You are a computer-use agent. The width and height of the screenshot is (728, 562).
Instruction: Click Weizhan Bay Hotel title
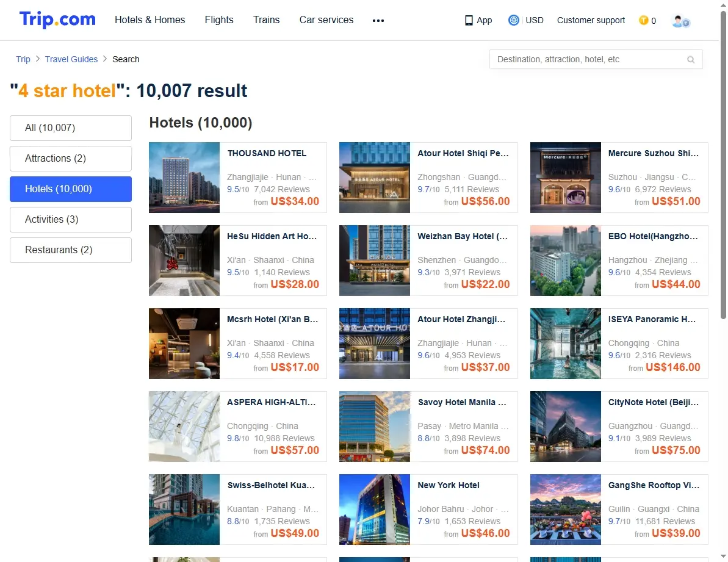point(463,236)
